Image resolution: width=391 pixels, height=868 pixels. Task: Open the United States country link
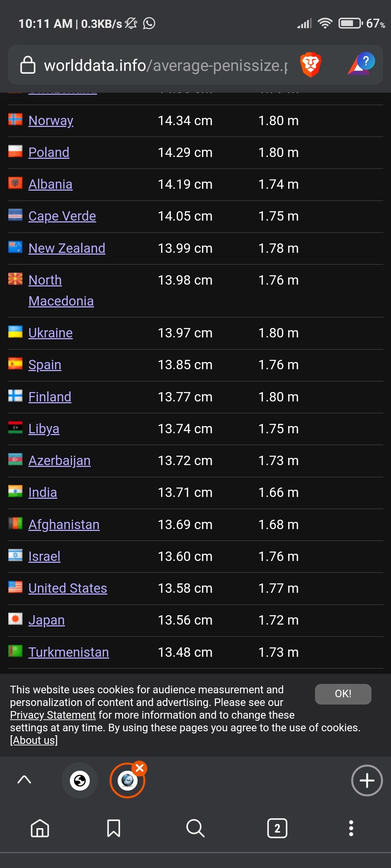(68, 588)
